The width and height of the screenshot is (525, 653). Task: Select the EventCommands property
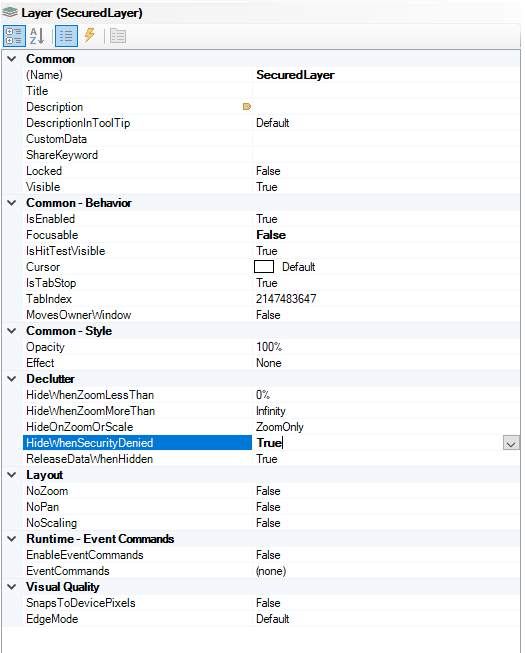(x=68, y=571)
